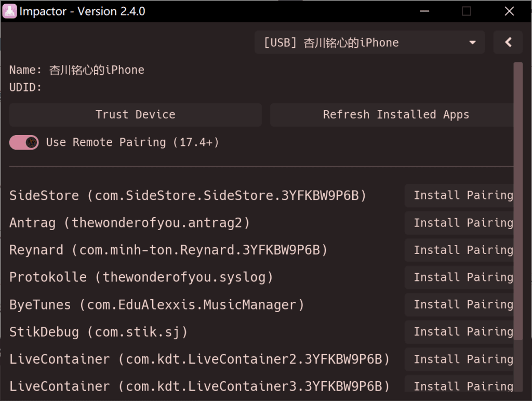Click the Trust Device button
This screenshot has width=532, height=401.
tap(136, 115)
